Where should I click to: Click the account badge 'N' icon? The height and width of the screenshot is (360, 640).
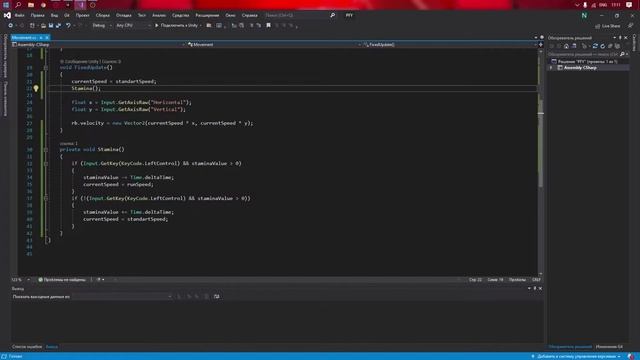point(584,15)
